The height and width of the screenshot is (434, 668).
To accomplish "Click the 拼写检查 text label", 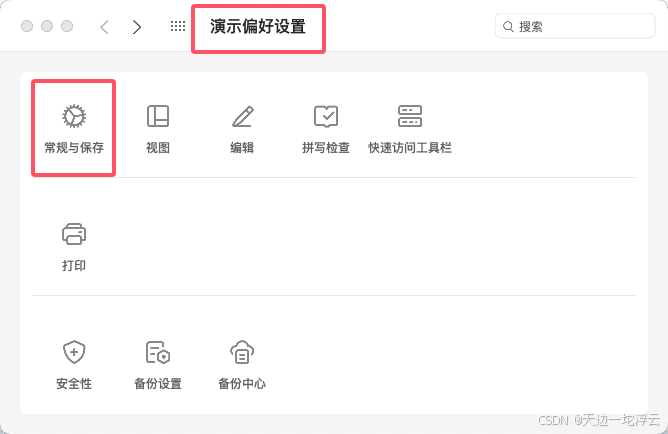I will point(326,147).
